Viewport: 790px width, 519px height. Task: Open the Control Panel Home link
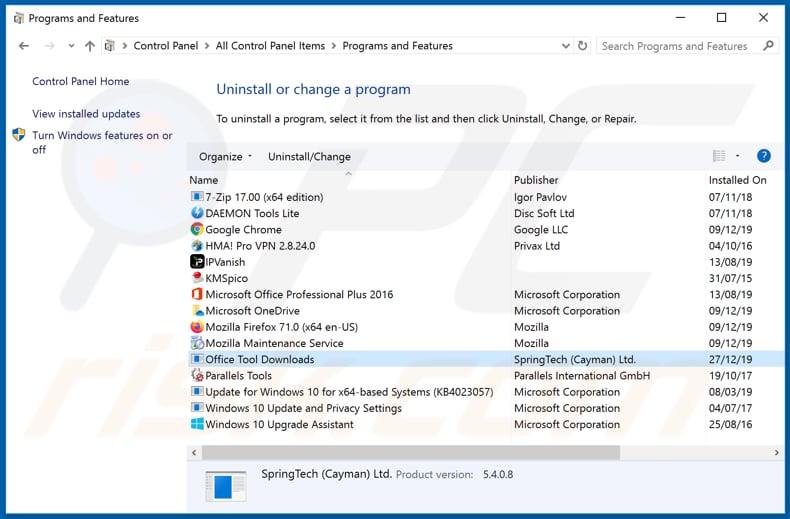pos(81,81)
